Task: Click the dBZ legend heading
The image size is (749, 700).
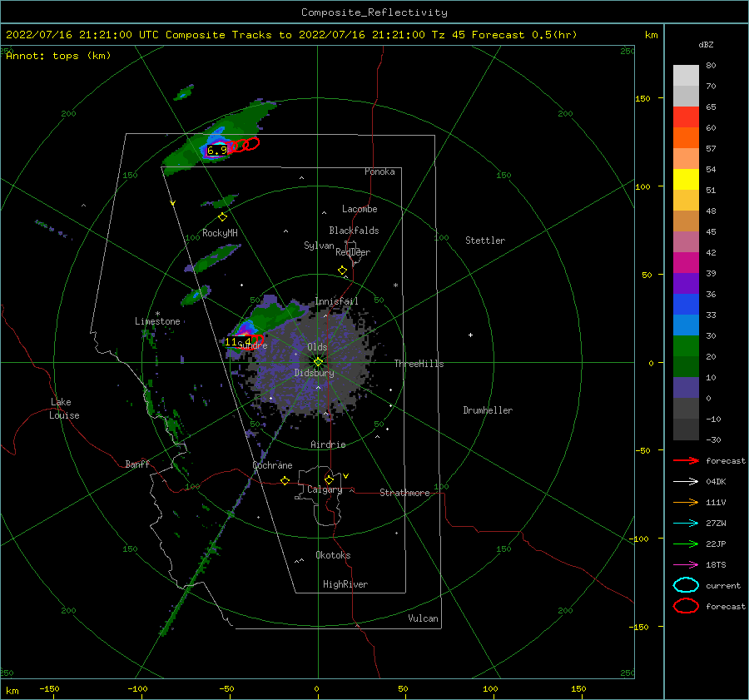Action: coord(706,44)
